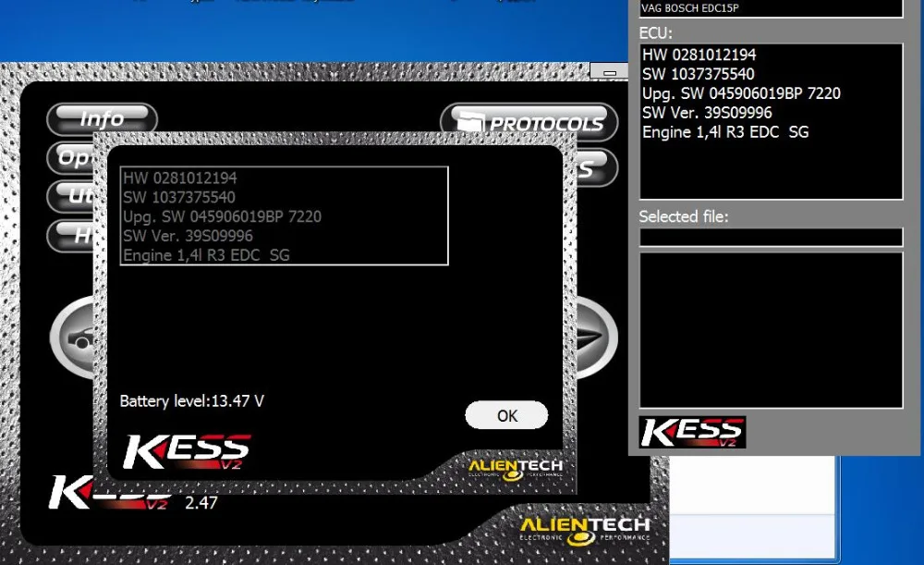The width and height of the screenshot is (924, 565).
Task: Click 'SW 1037375540' in side panel ECU box
Action: point(699,74)
